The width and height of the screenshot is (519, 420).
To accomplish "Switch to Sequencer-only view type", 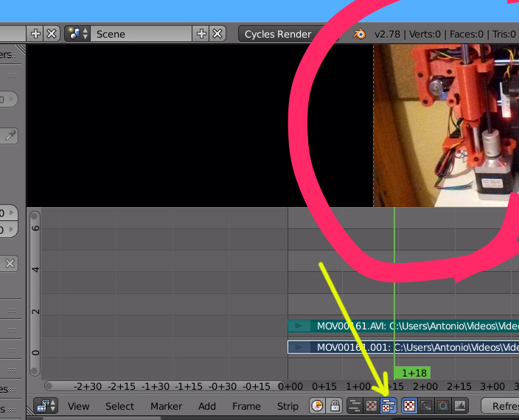I will (x=355, y=406).
